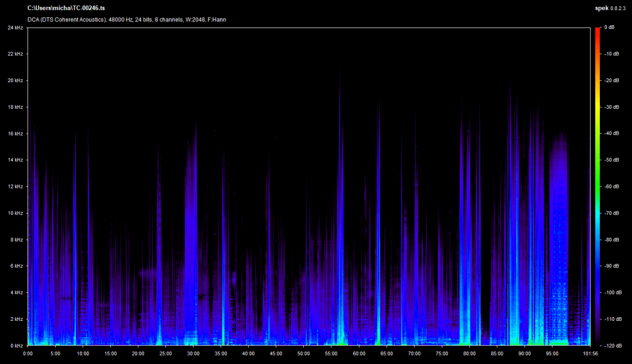Click the 45:00 time axis label
This screenshot has height=364, width=632.
point(276,353)
